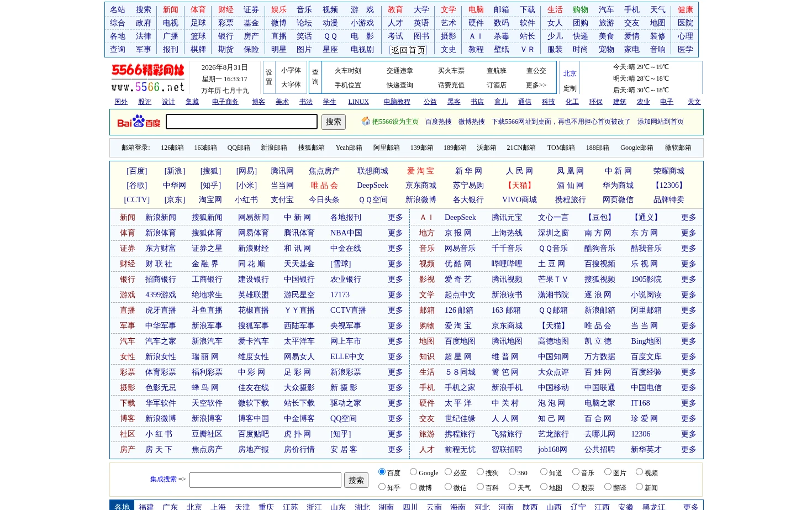This screenshot has width=812, height=510.
Task: Open 百度热搜 link
Action: [439, 122]
